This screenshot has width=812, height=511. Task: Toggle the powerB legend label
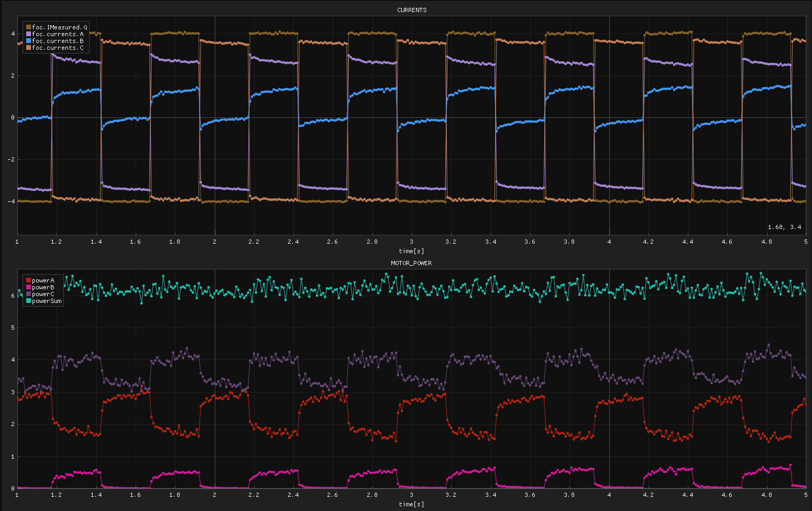(43, 288)
